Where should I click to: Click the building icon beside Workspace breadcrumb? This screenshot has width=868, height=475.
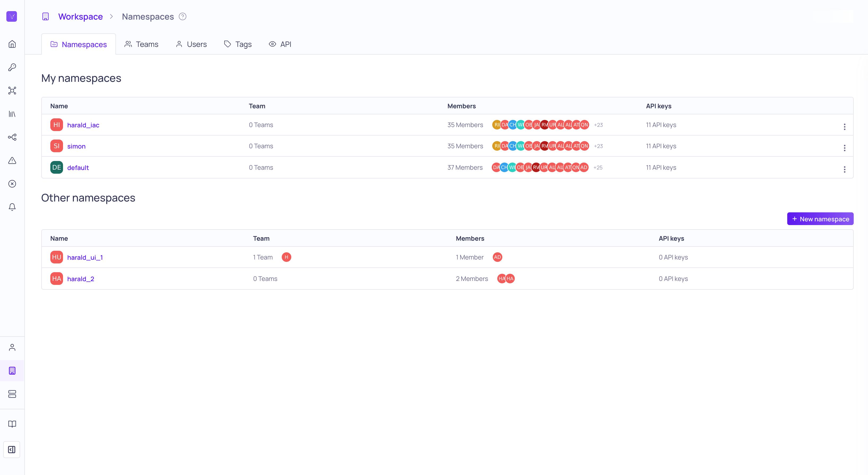point(46,16)
